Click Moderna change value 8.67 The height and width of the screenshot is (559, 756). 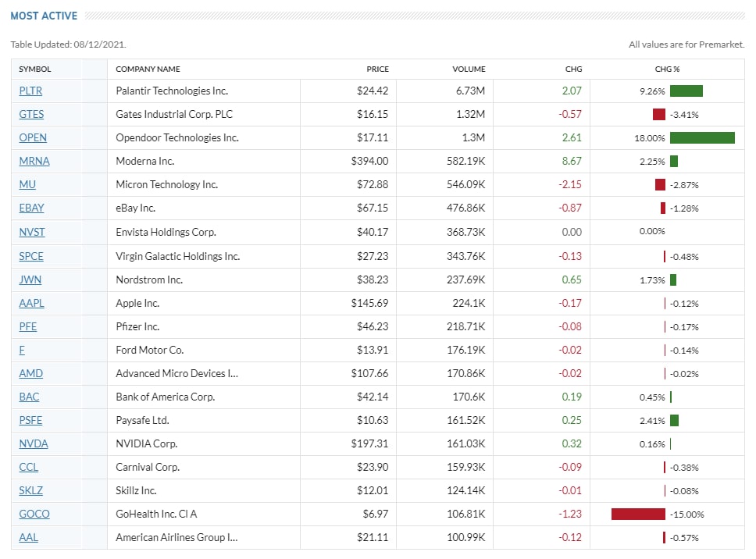tap(572, 161)
